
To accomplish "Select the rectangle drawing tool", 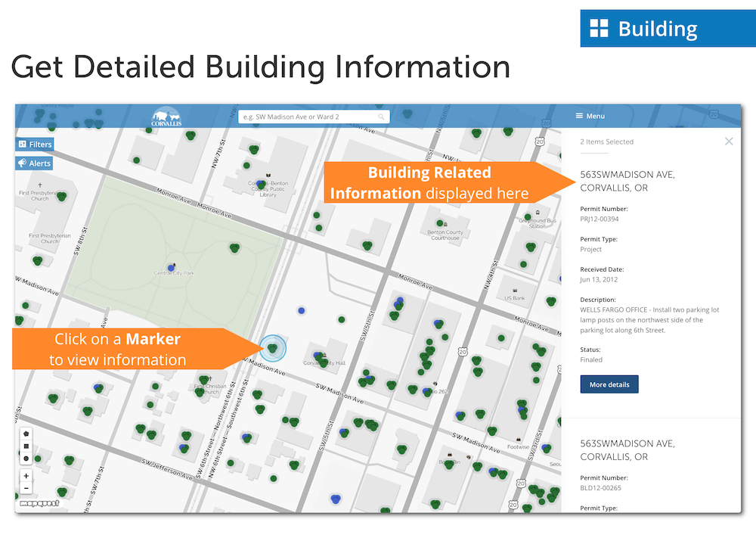I will (26, 446).
